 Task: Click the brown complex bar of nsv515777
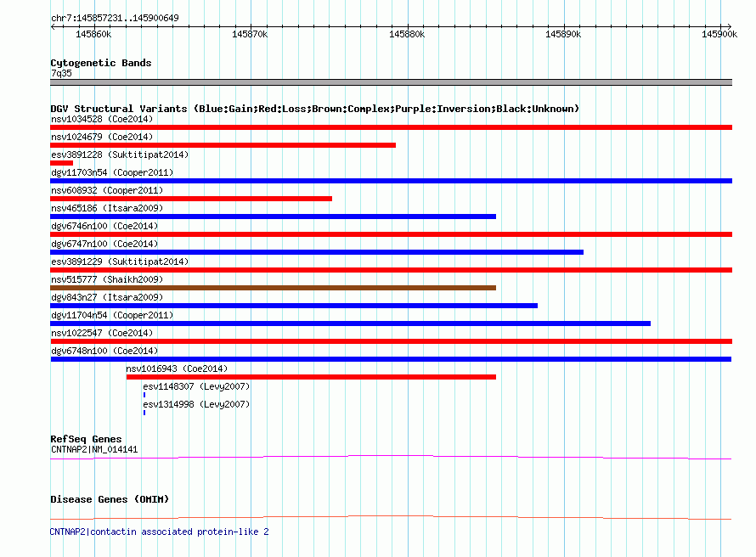273,288
